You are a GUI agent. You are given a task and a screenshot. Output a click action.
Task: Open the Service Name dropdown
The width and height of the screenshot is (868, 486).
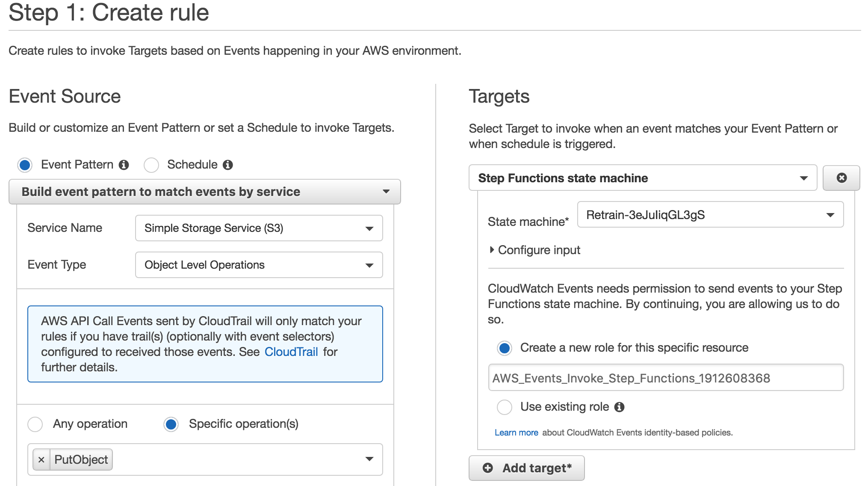pos(259,228)
